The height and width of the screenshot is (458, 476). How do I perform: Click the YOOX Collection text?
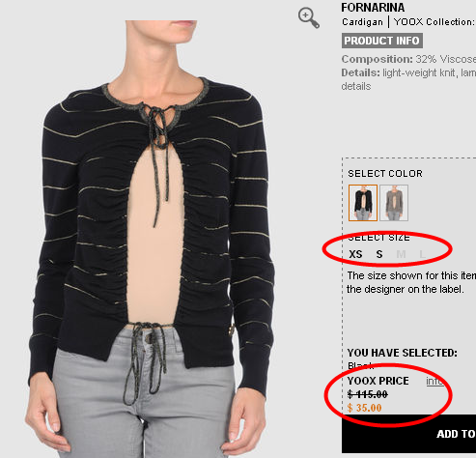pyautogui.click(x=434, y=22)
